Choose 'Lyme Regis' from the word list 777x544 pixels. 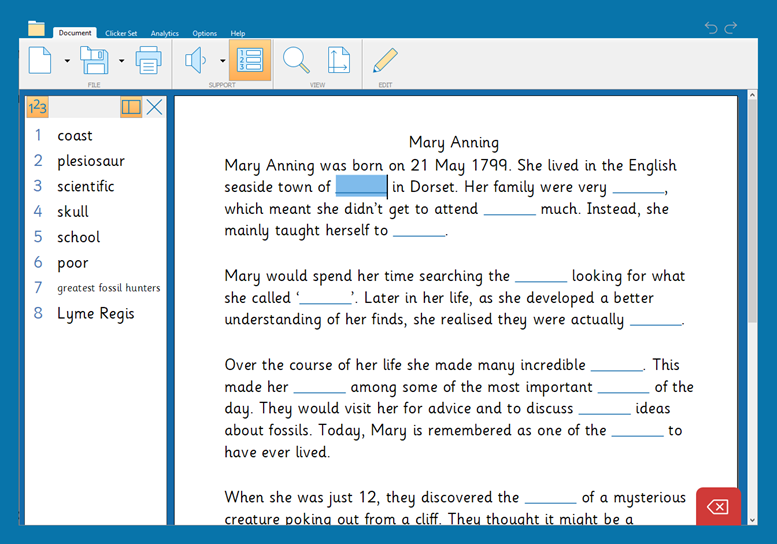pos(95,314)
